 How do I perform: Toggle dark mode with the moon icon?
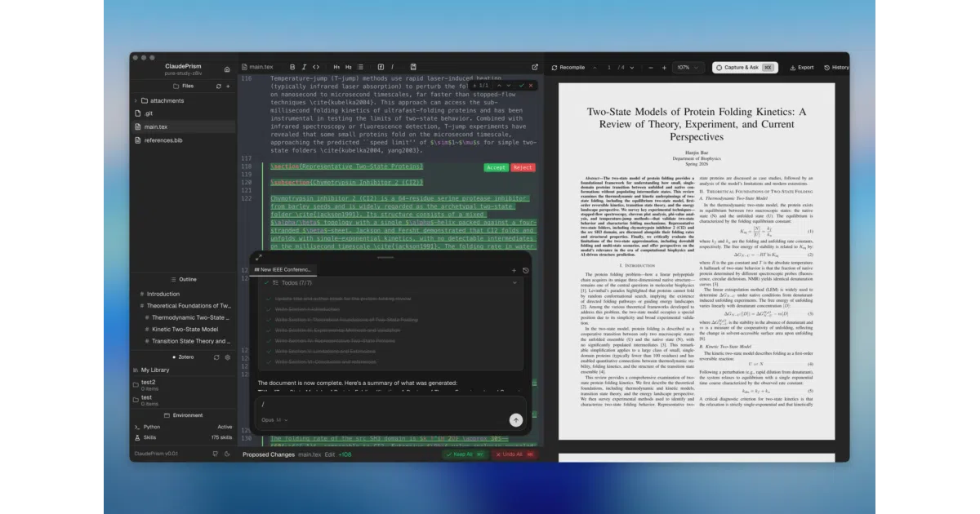pyautogui.click(x=226, y=454)
